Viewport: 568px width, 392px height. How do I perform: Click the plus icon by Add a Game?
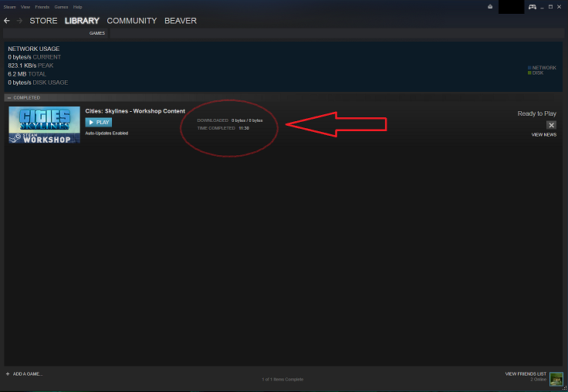click(x=8, y=374)
